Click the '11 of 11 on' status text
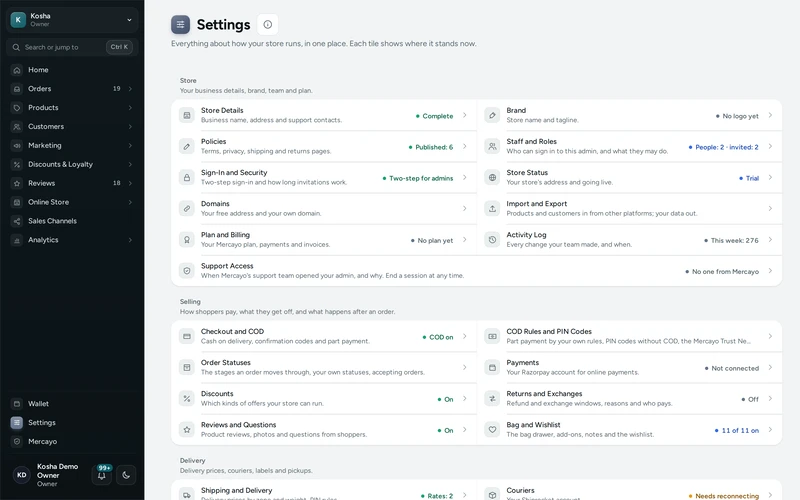 tap(737, 431)
